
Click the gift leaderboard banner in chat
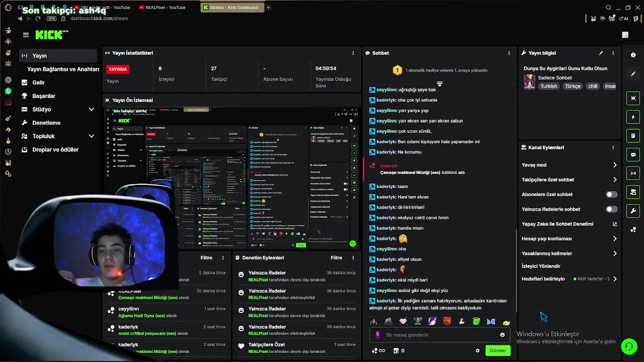[x=440, y=70]
